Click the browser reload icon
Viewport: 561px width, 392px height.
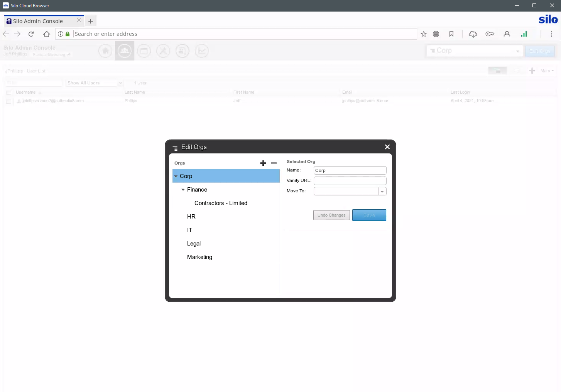[x=31, y=34]
